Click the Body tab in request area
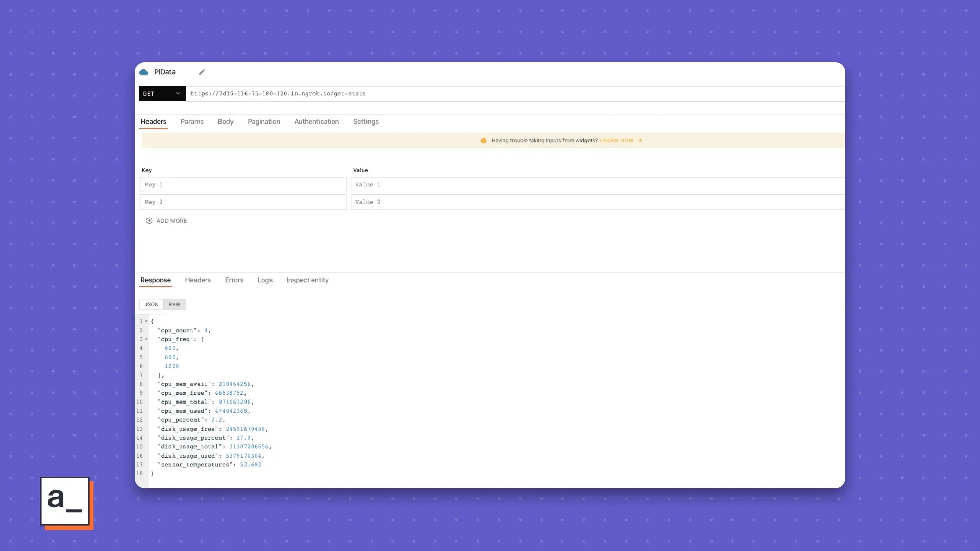Image resolution: width=980 pixels, height=551 pixels. point(226,121)
